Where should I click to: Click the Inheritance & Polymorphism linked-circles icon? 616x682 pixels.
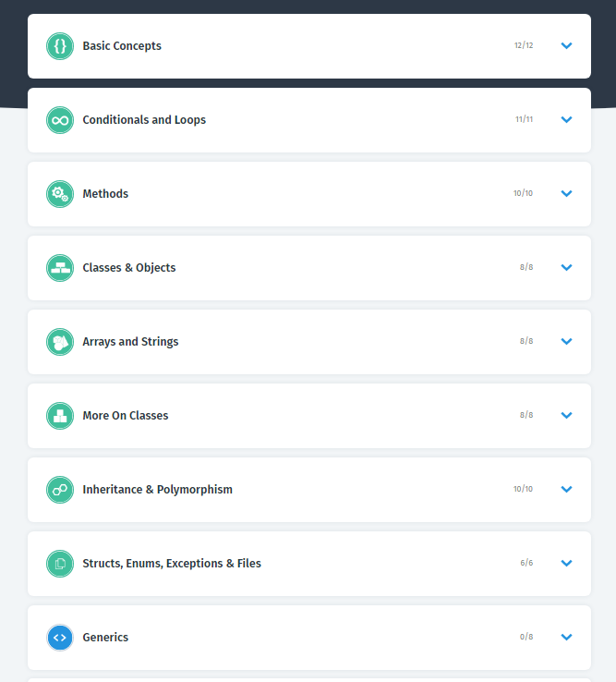(60, 490)
